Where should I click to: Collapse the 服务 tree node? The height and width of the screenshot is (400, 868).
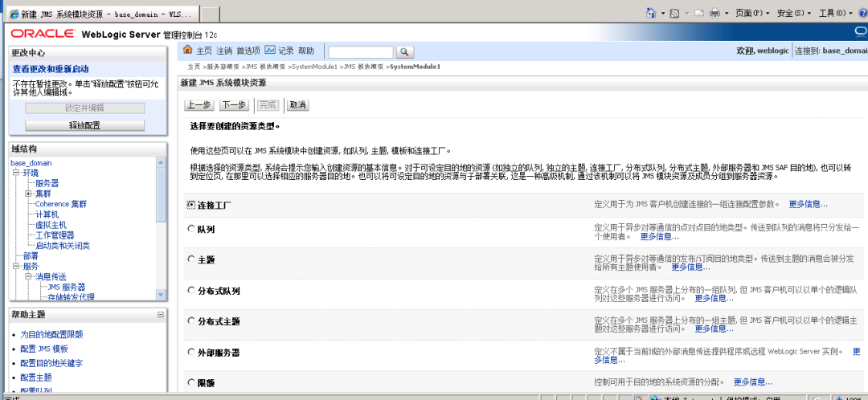click(15, 266)
